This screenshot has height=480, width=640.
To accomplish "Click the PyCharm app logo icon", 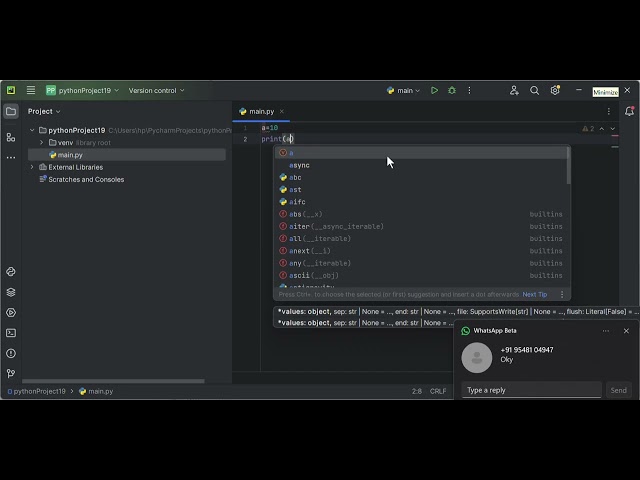I will [x=11, y=90].
